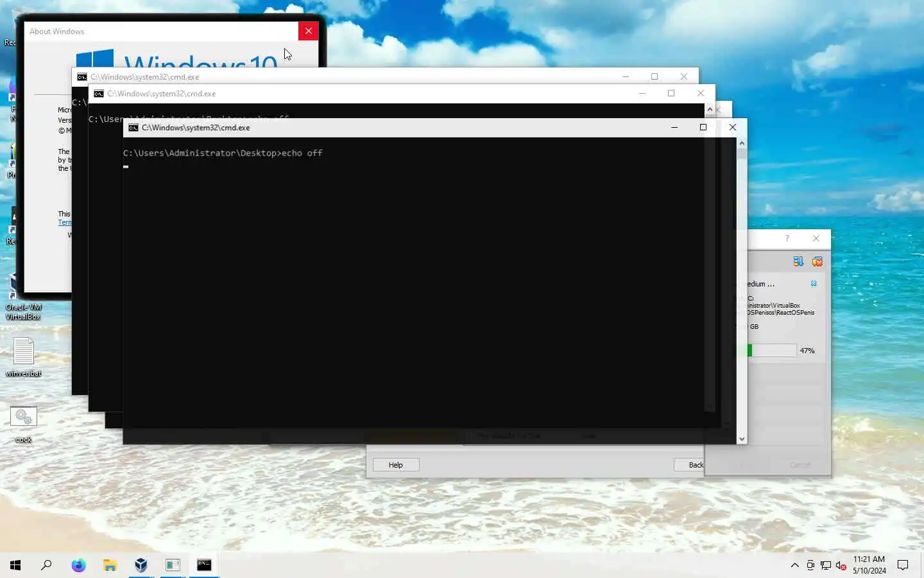Click the Help button in VirtualBox wizard
Image resolution: width=924 pixels, height=578 pixels.
click(396, 465)
